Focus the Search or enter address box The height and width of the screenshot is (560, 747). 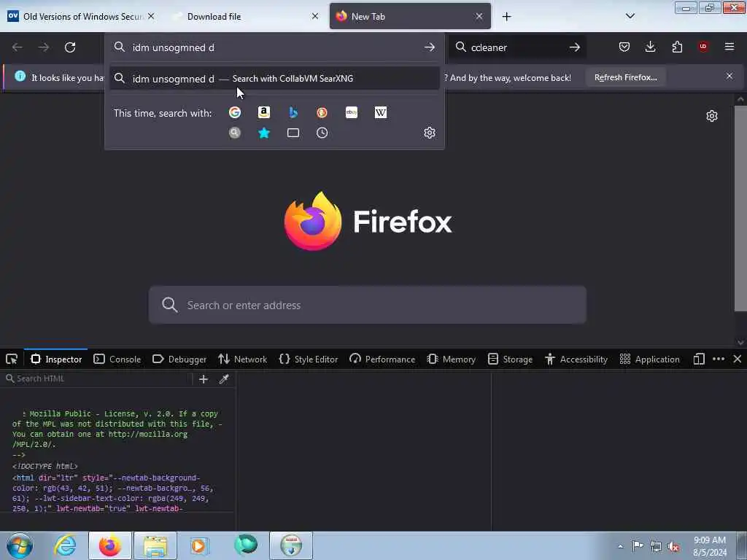[x=368, y=305]
